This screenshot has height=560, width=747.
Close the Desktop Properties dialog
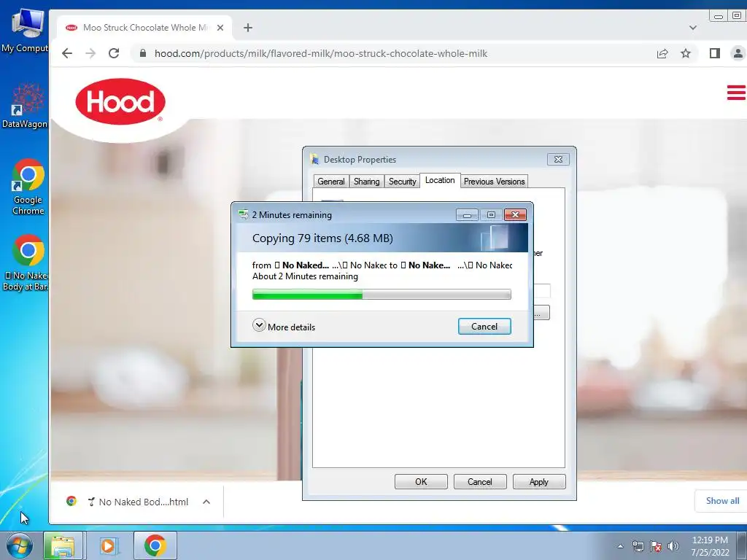[558, 160]
